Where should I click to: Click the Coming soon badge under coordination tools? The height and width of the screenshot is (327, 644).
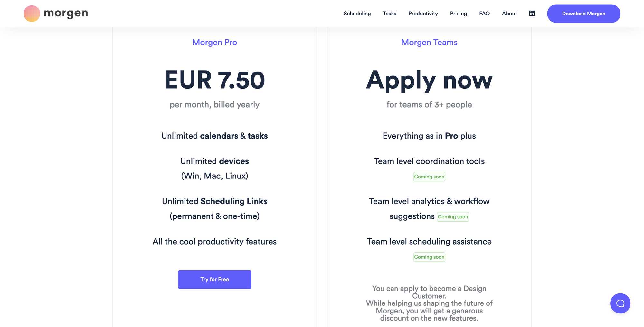click(429, 177)
